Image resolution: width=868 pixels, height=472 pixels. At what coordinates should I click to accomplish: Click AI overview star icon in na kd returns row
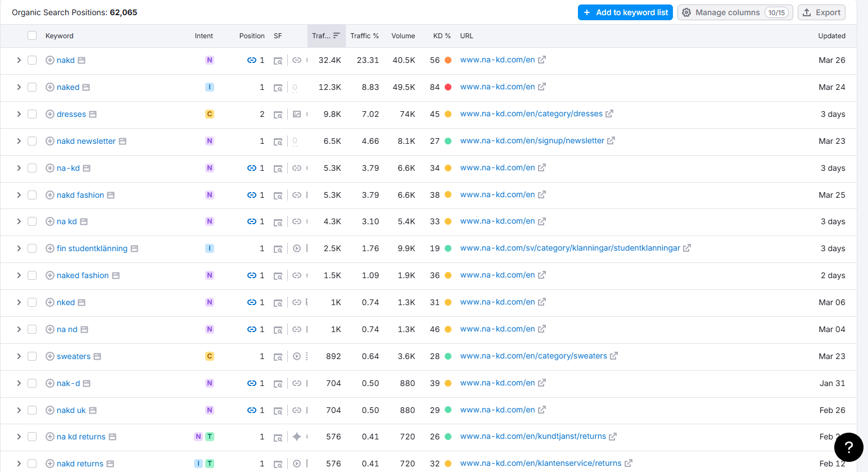tap(297, 437)
